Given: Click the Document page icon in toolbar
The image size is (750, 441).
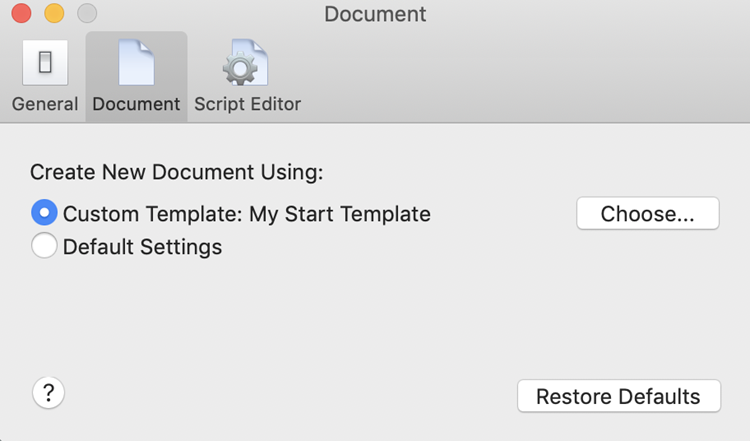Looking at the screenshot, I should click(136, 63).
